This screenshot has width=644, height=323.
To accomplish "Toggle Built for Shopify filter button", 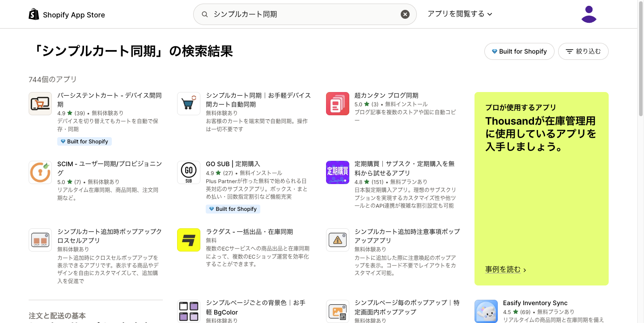I will tap(519, 51).
